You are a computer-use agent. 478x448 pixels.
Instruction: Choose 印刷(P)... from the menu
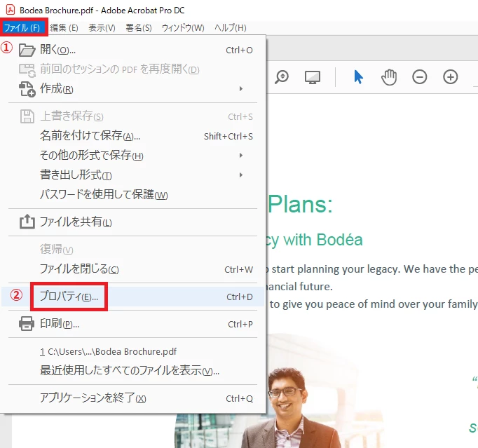pyautogui.click(x=132, y=324)
